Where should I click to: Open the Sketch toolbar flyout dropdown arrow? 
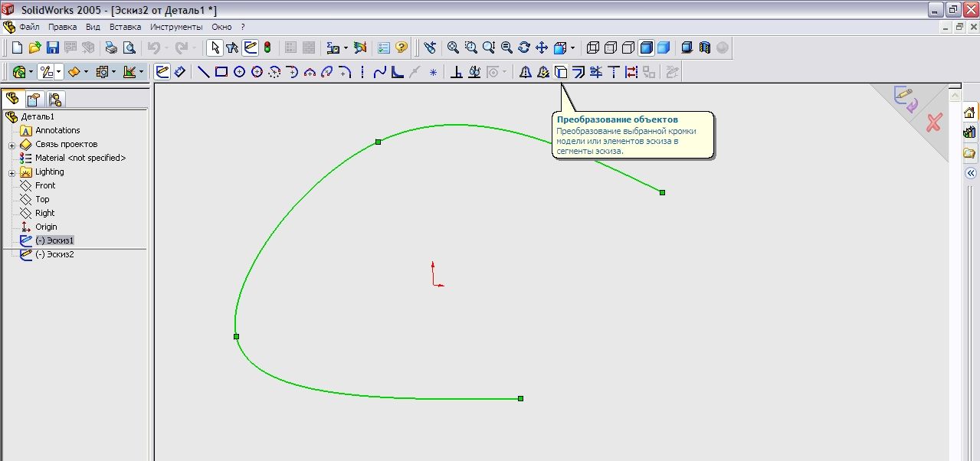[x=59, y=72]
